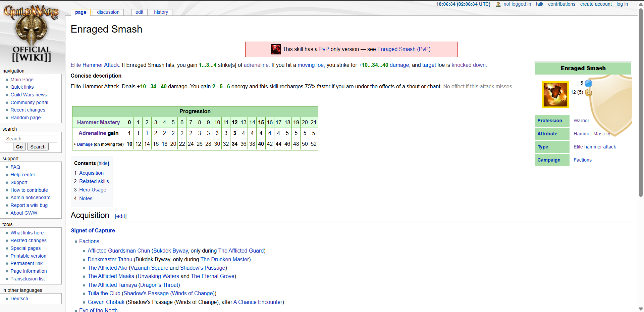Jump to Hero Usage in Contents

tap(93, 190)
